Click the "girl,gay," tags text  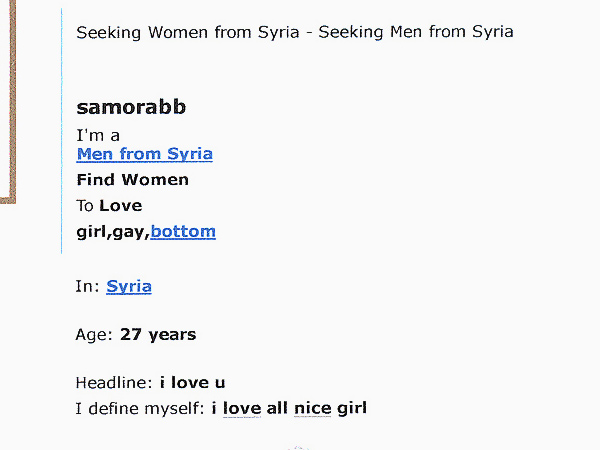pyautogui.click(x=112, y=232)
